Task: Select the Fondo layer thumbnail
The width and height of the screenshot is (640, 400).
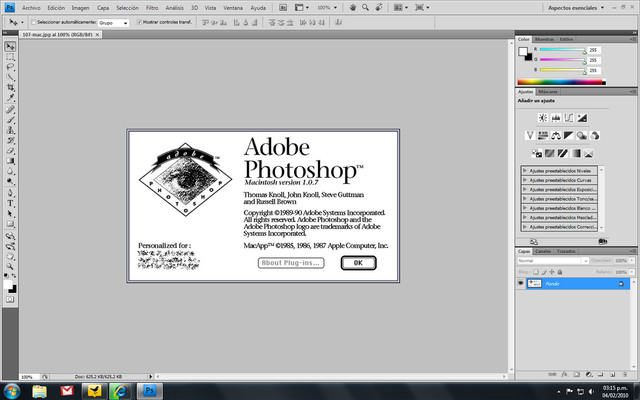Action: 534,283
